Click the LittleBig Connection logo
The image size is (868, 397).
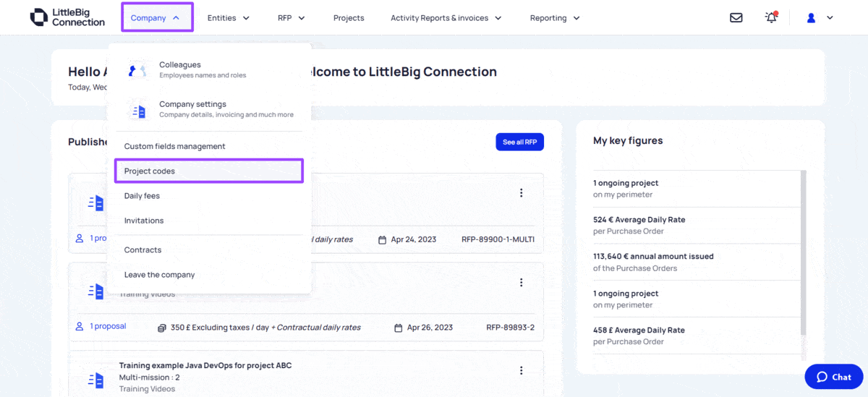pos(67,17)
